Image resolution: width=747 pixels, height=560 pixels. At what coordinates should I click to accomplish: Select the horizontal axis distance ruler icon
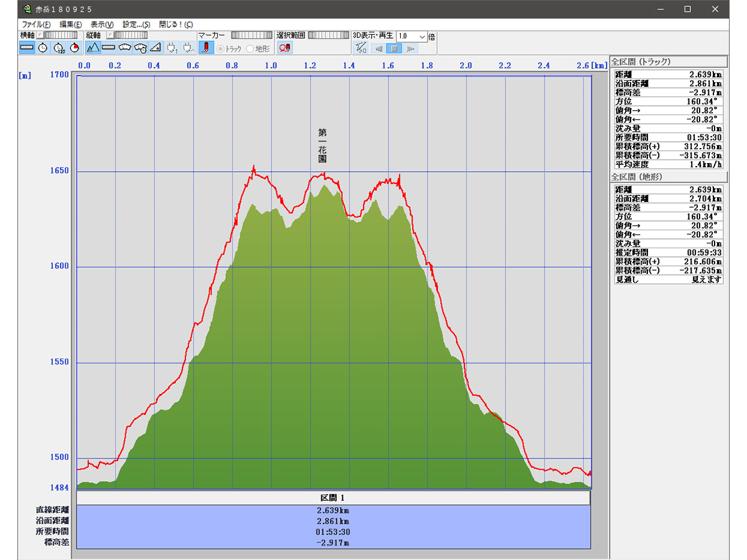(27, 48)
